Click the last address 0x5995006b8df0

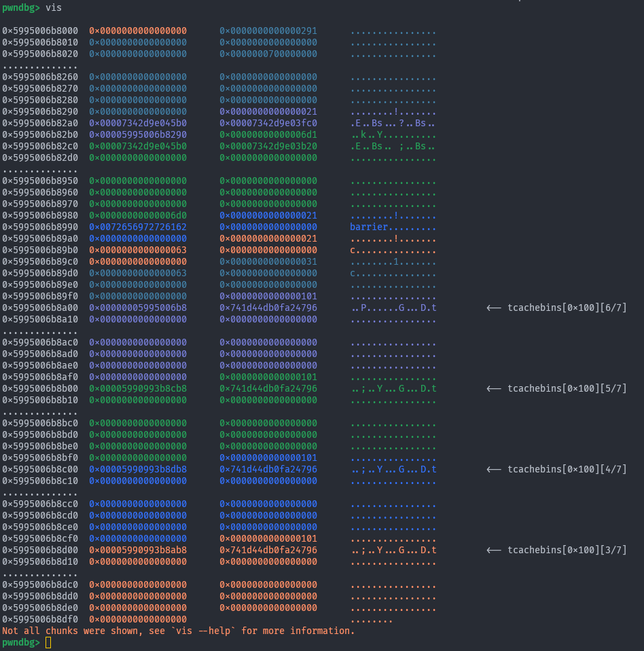click(40, 620)
